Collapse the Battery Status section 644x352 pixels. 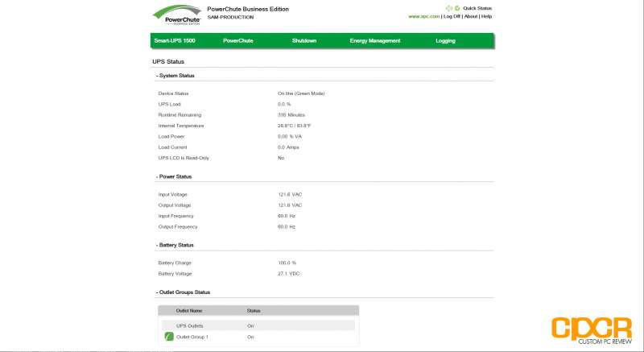[x=175, y=245]
